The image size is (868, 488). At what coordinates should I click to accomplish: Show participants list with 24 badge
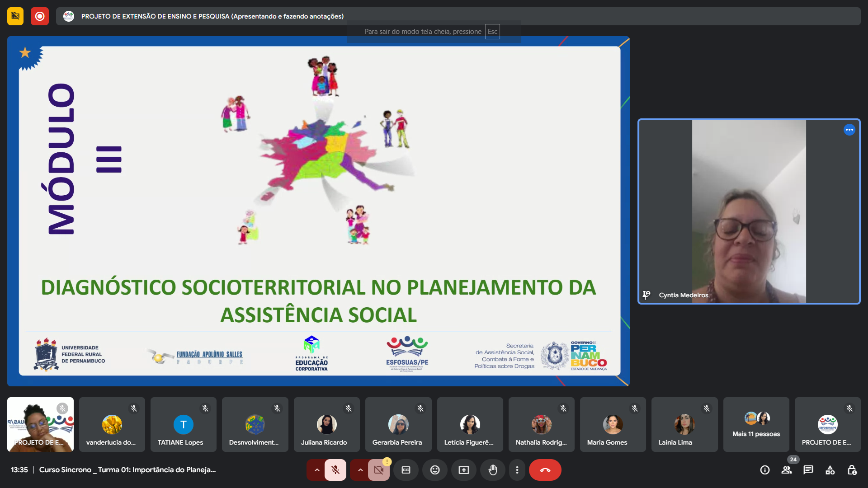[787, 470]
